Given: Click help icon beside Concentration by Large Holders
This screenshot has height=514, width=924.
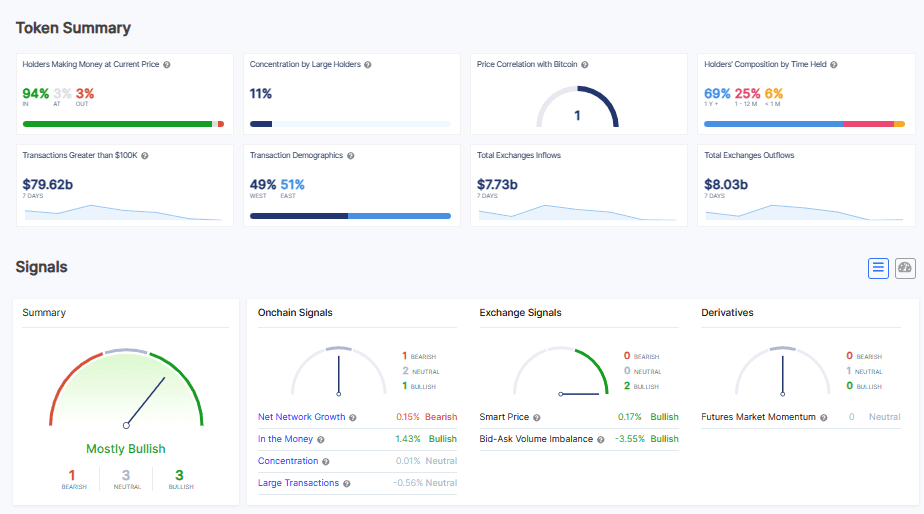Looking at the screenshot, I should pos(368,65).
